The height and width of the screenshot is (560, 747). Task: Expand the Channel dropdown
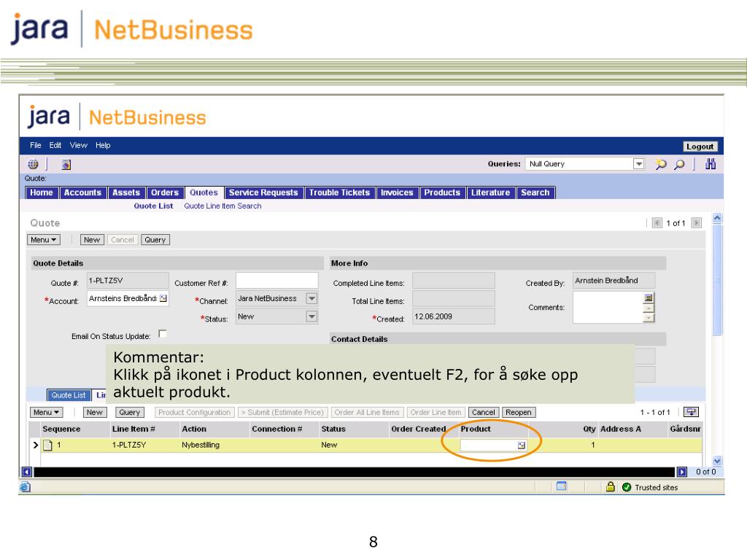311,298
